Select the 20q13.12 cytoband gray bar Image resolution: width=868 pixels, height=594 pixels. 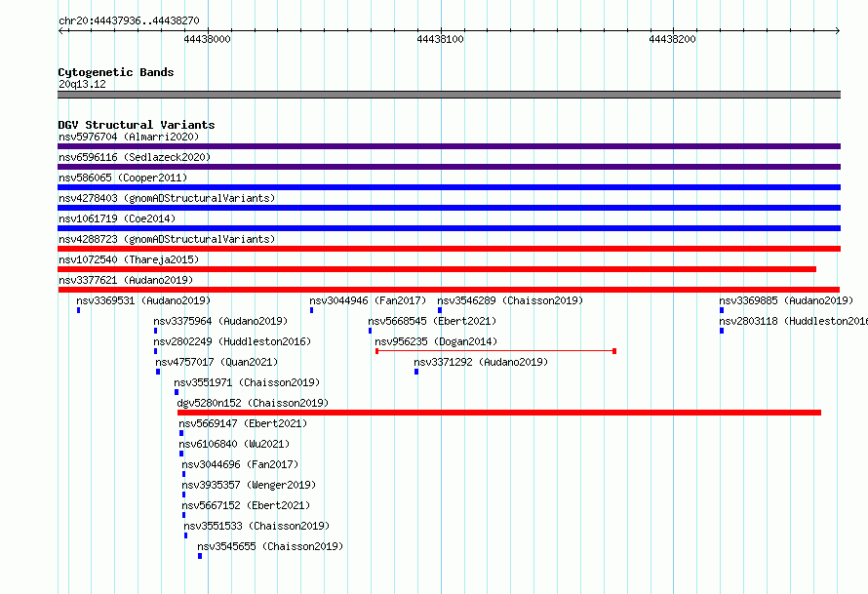tap(449, 95)
